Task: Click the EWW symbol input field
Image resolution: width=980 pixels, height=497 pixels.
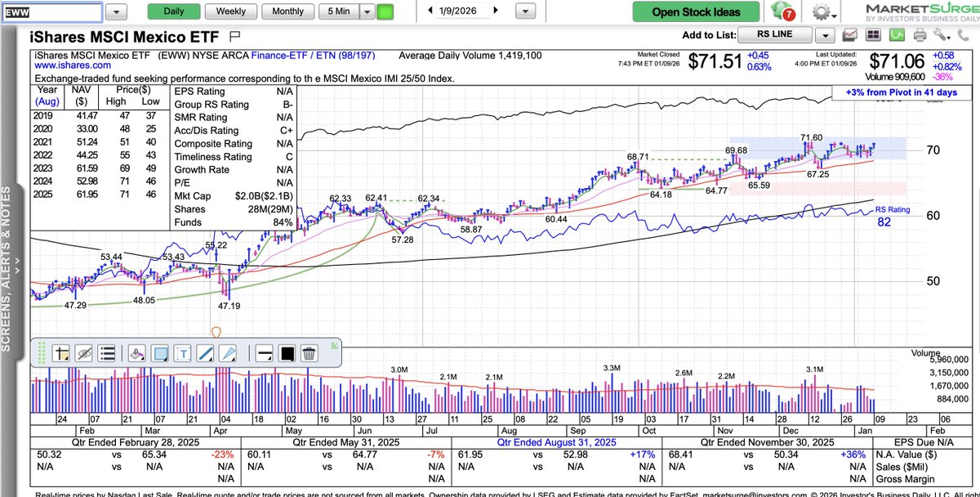Action: pyautogui.click(x=51, y=11)
